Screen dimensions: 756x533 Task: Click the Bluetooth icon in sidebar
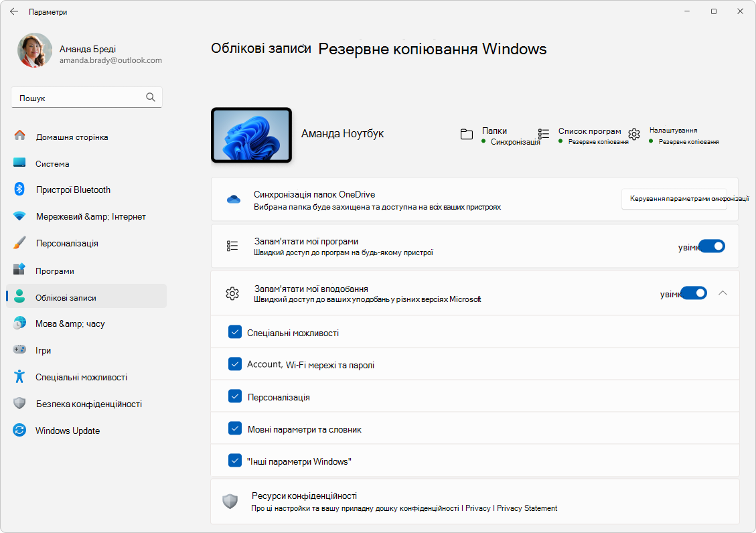19,189
